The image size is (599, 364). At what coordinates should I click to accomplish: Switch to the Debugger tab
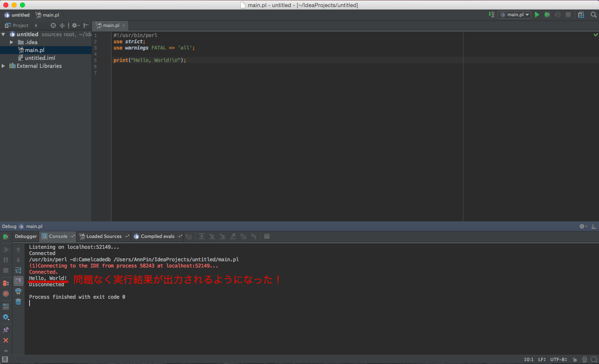(x=26, y=236)
